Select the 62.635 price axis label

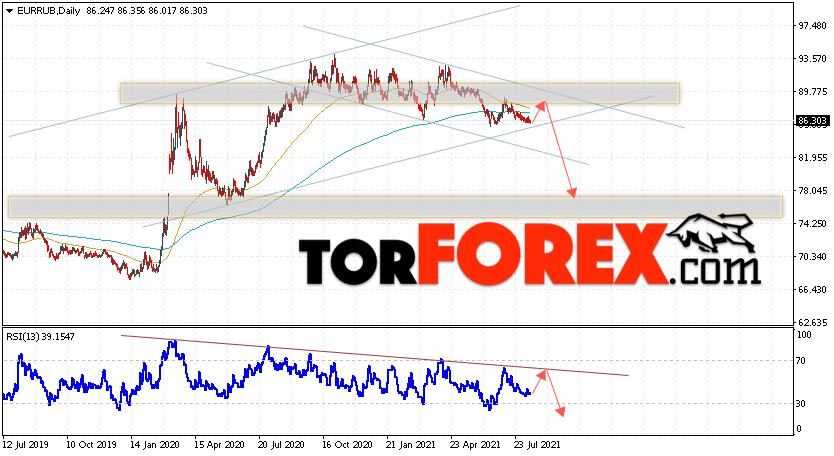pos(812,322)
